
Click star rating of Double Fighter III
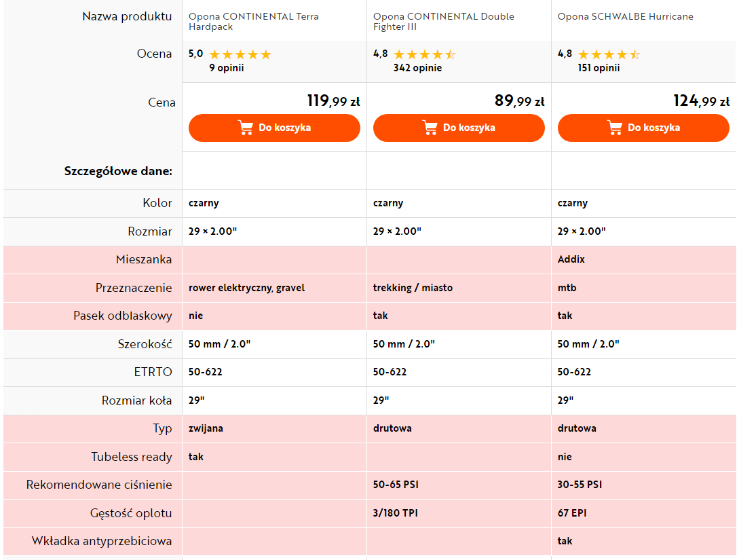(x=425, y=55)
